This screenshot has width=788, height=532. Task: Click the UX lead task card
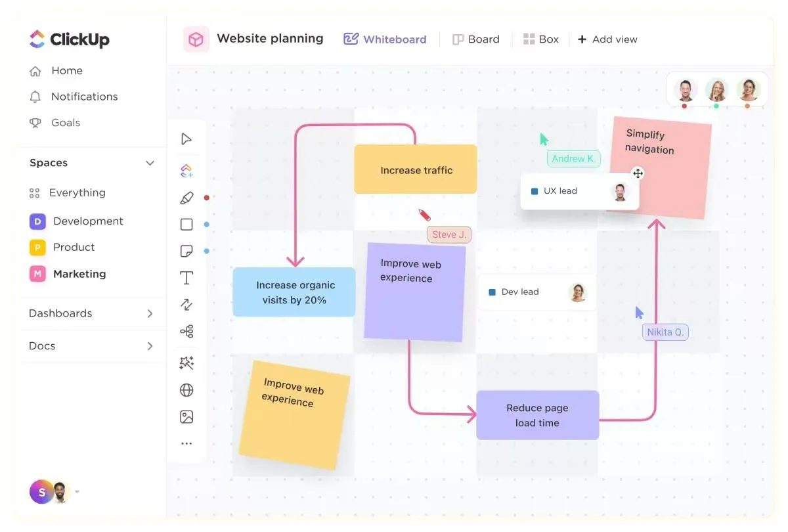coord(580,192)
